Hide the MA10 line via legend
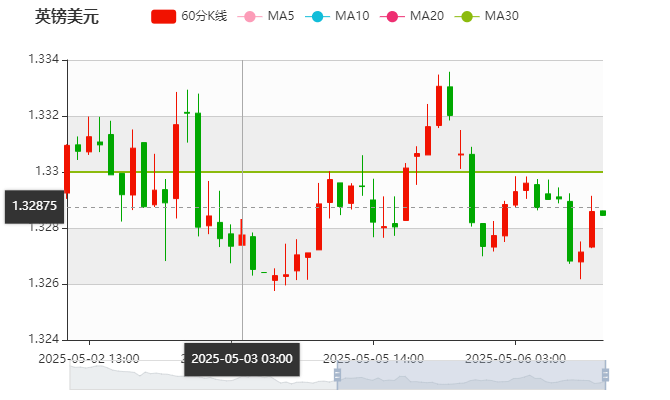670x400 pixels. coord(351,16)
